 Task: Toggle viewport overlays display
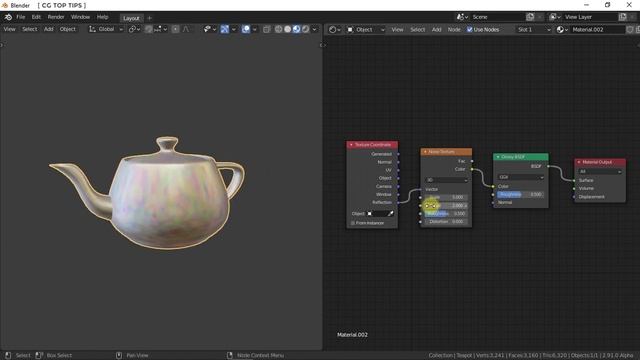coord(246,29)
